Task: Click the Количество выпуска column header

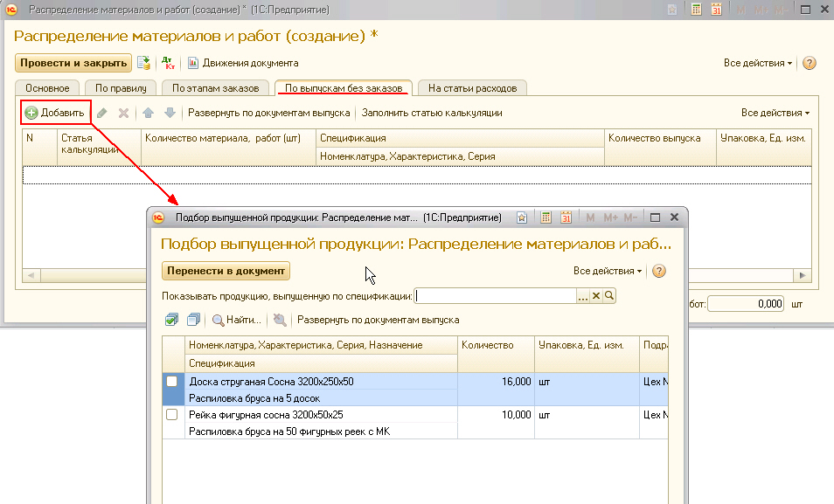Action: coord(661,147)
